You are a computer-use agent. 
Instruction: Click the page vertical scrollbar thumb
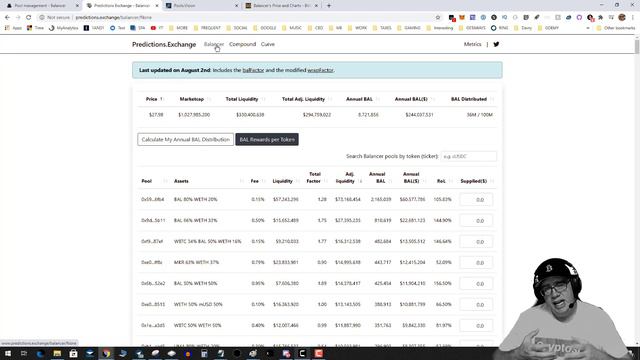(636, 46)
